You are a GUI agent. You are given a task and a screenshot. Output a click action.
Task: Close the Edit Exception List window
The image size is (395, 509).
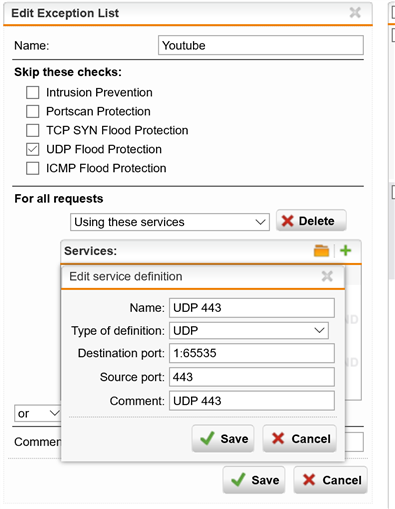point(355,13)
